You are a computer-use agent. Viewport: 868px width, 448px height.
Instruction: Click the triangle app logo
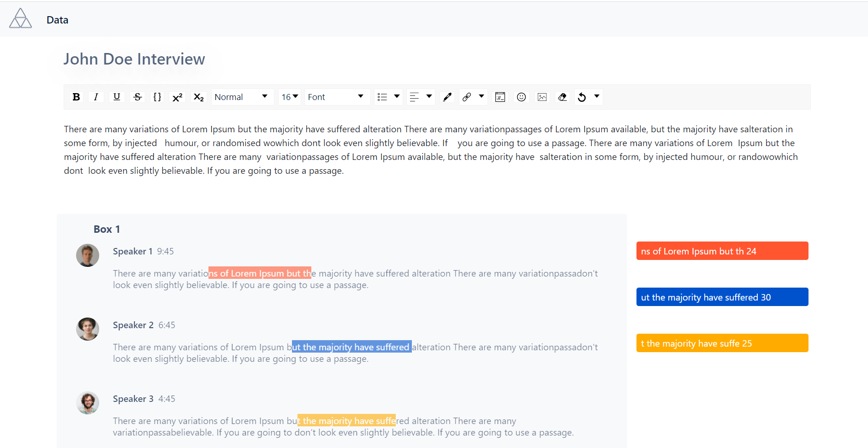pyautogui.click(x=21, y=18)
